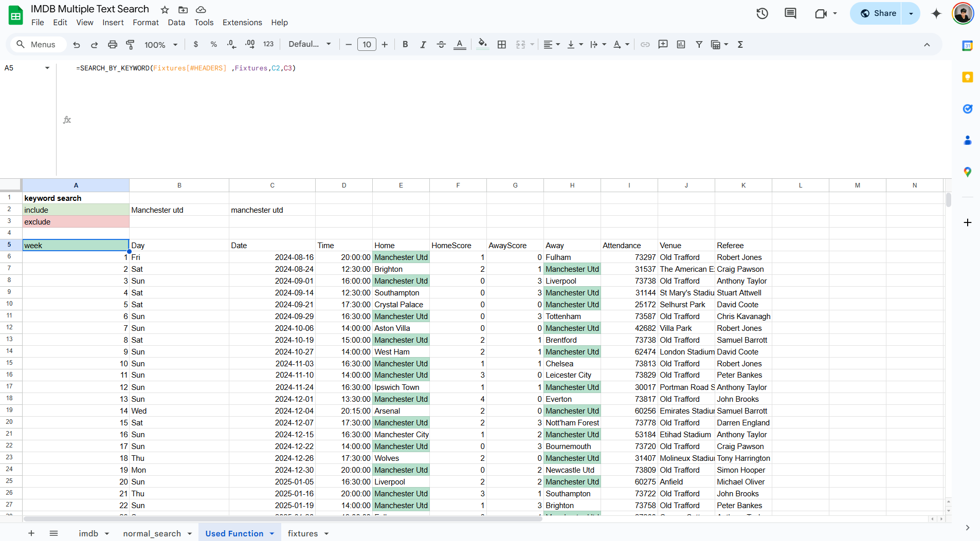Move document folder icon

pyautogui.click(x=183, y=10)
